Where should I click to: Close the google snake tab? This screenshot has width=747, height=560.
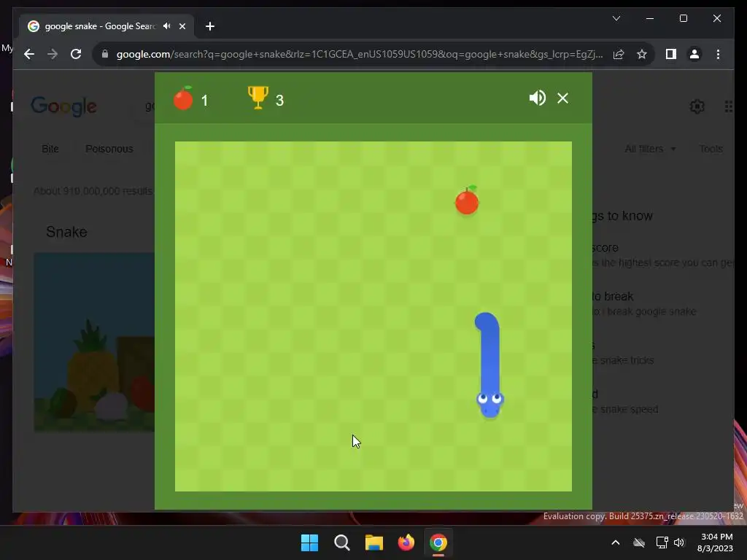click(x=182, y=26)
